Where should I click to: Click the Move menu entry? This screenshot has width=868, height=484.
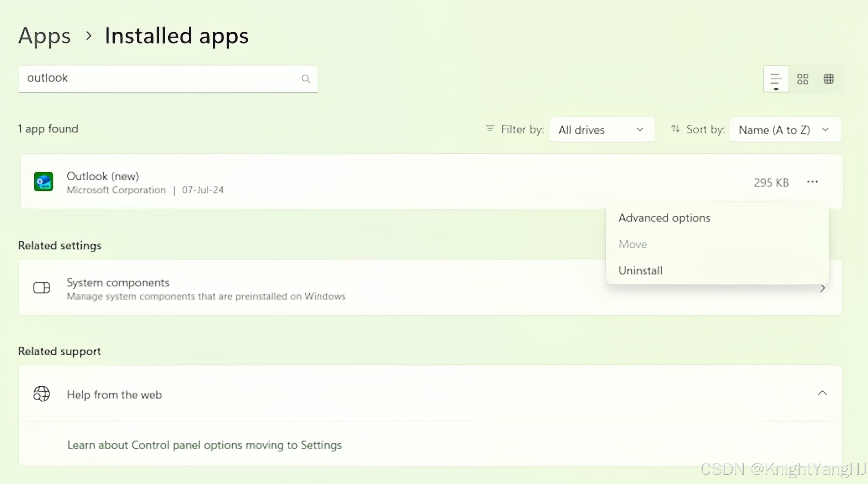click(x=632, y=244)
